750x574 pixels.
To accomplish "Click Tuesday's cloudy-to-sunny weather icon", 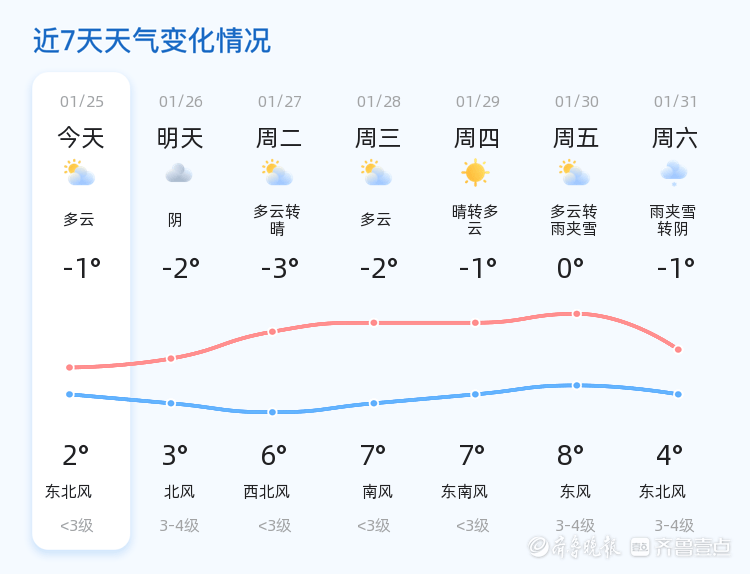I will tap(277, 173).
